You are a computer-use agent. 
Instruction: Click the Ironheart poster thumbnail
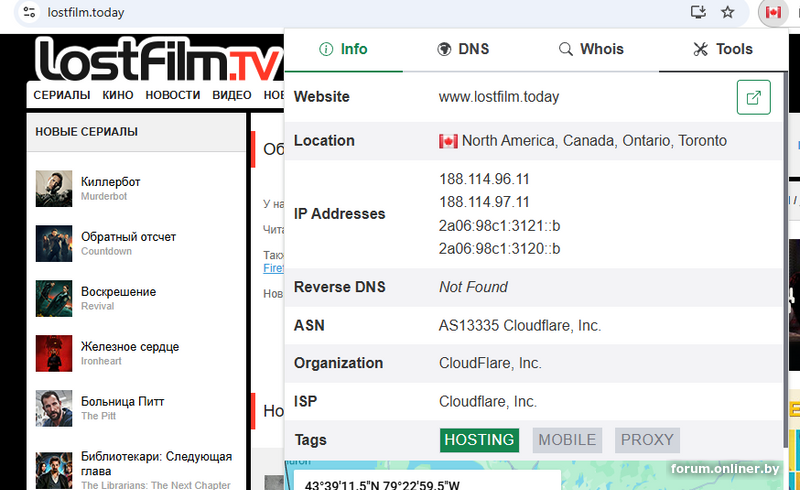click(x=54, y=354)
